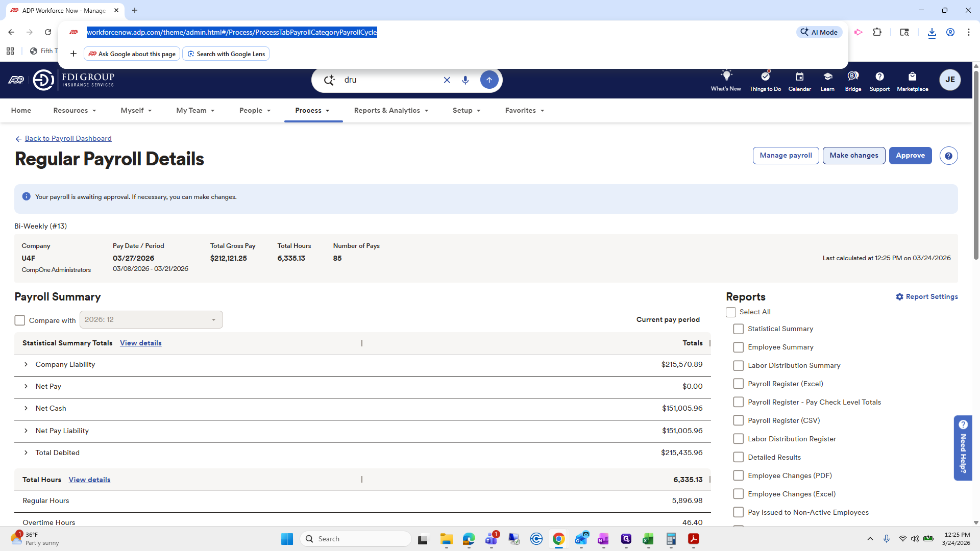This screenshot has width=980, height=551.
Task: Tick the Payroll Register (Excel) checkbox
Action: [738, 384]
